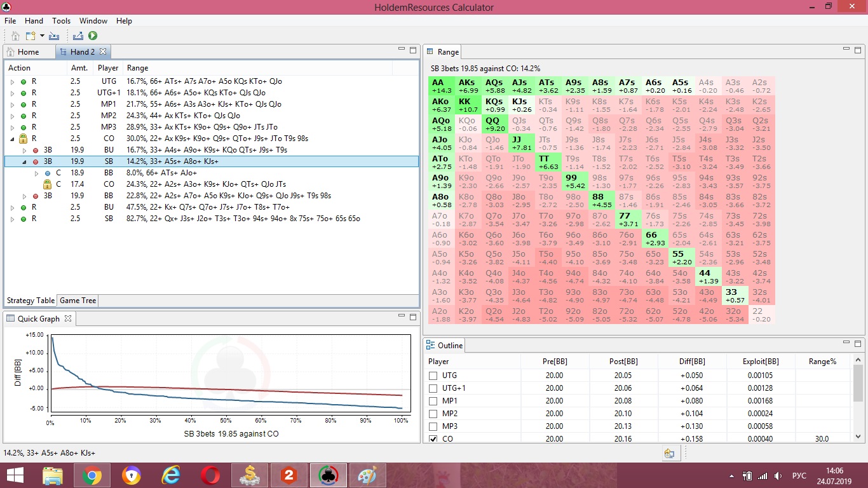Open the Tools menu
Viewport: 868px width, 488px height.
click(x=61, y=21)
